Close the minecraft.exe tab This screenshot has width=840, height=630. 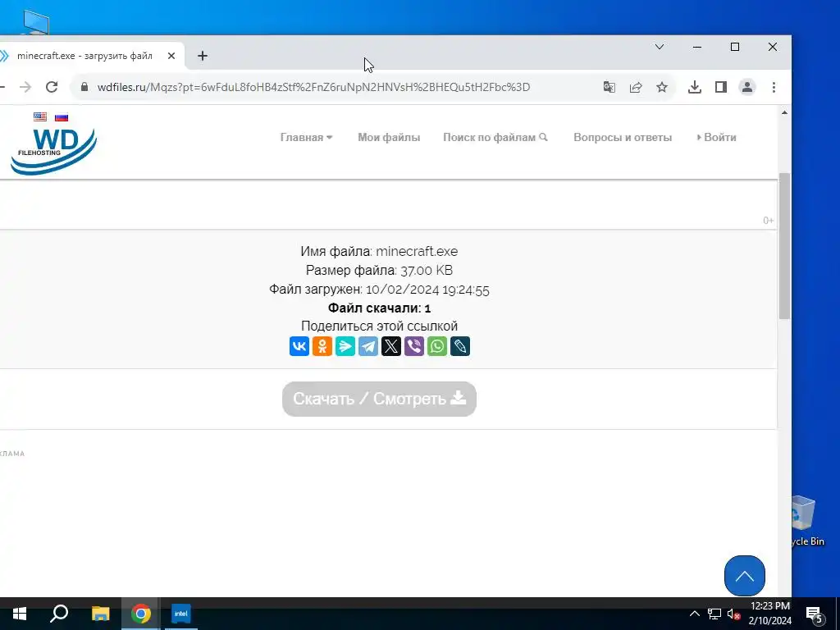pos(171,56)
